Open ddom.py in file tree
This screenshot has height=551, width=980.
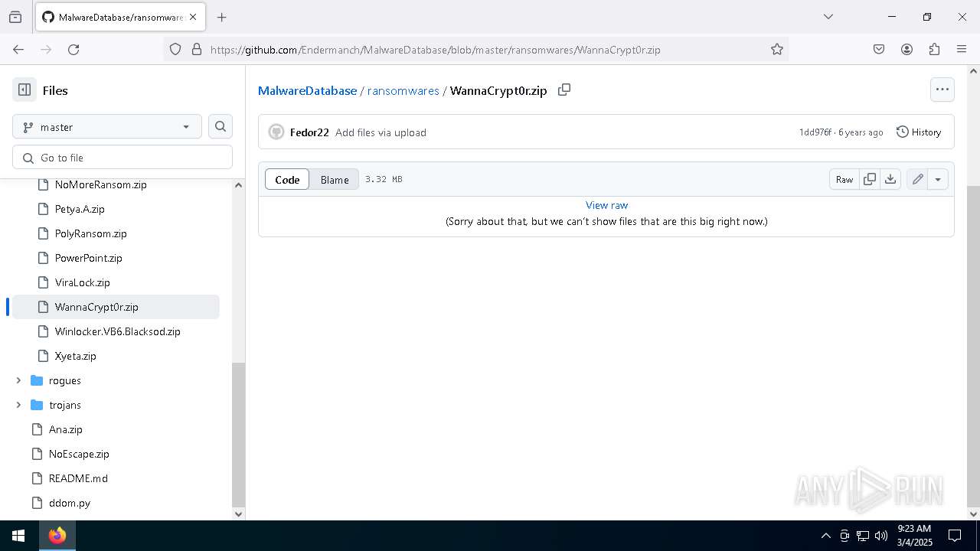[x=69, y=503]
